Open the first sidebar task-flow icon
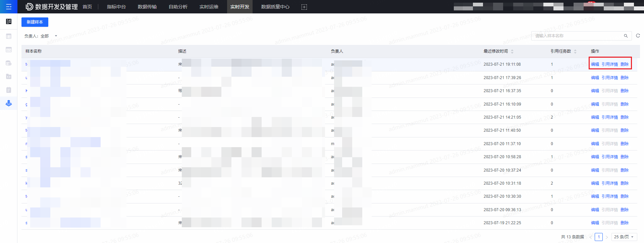This screenshot has width=644, height=243. (9, 21)
